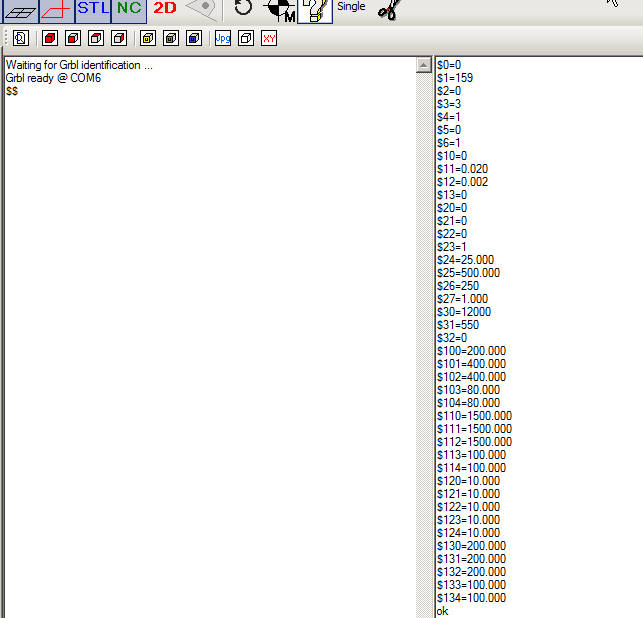Click the console scrollbar up arrow
The width and height of the screenshot is (643, 618).
pos(424,65)
